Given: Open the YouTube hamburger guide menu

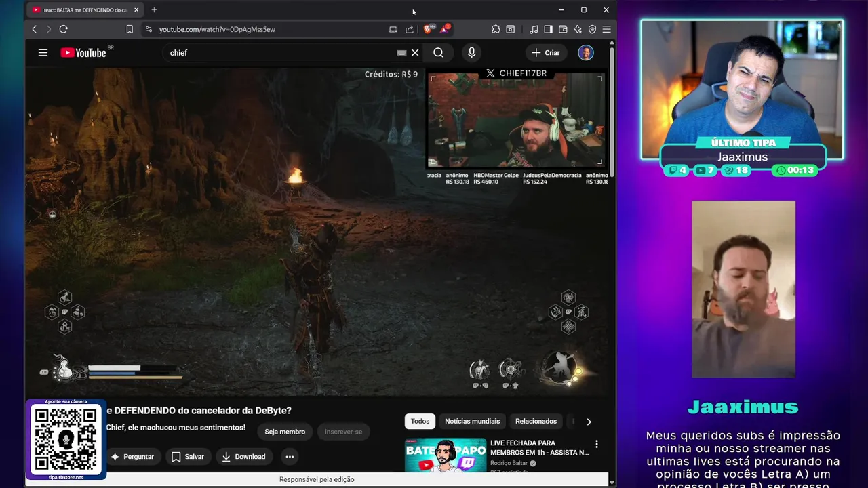Looking at the screenshot, I should [x=43, y=53].
